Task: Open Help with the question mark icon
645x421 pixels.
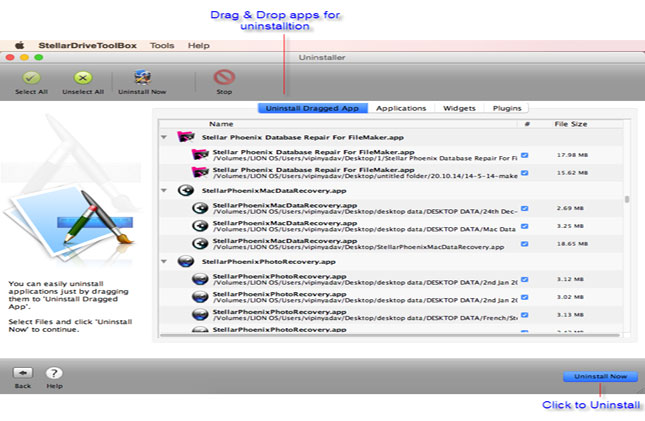Action: (x=54, y=373)
